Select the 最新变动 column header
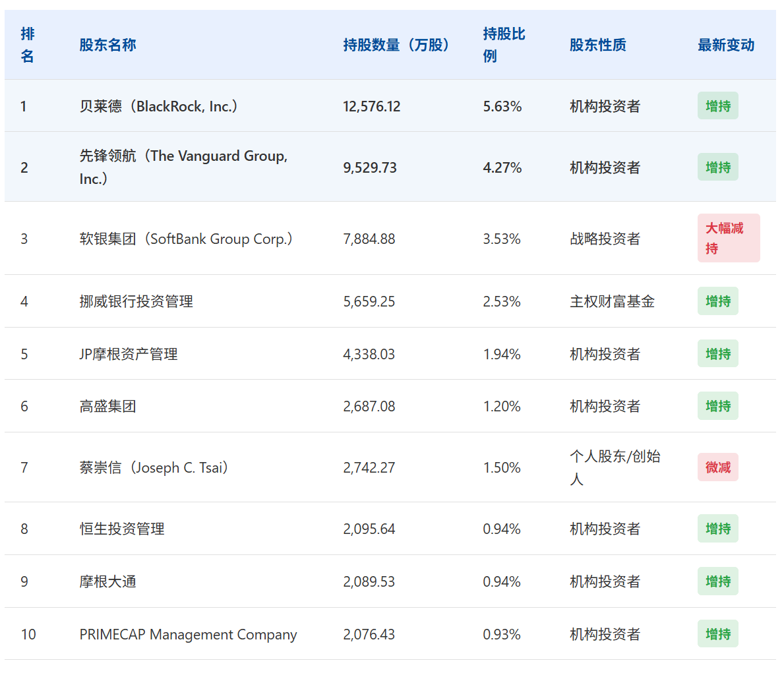 725,45
